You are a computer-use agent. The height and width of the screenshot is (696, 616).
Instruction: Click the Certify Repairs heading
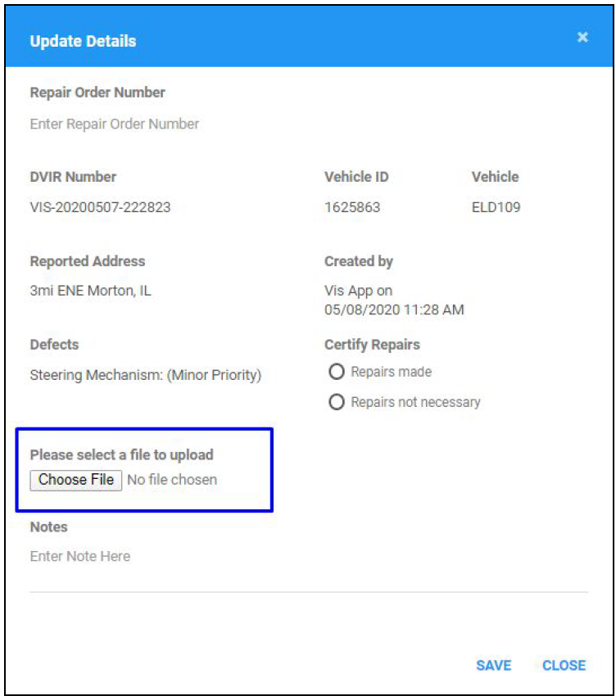point(372,345)
